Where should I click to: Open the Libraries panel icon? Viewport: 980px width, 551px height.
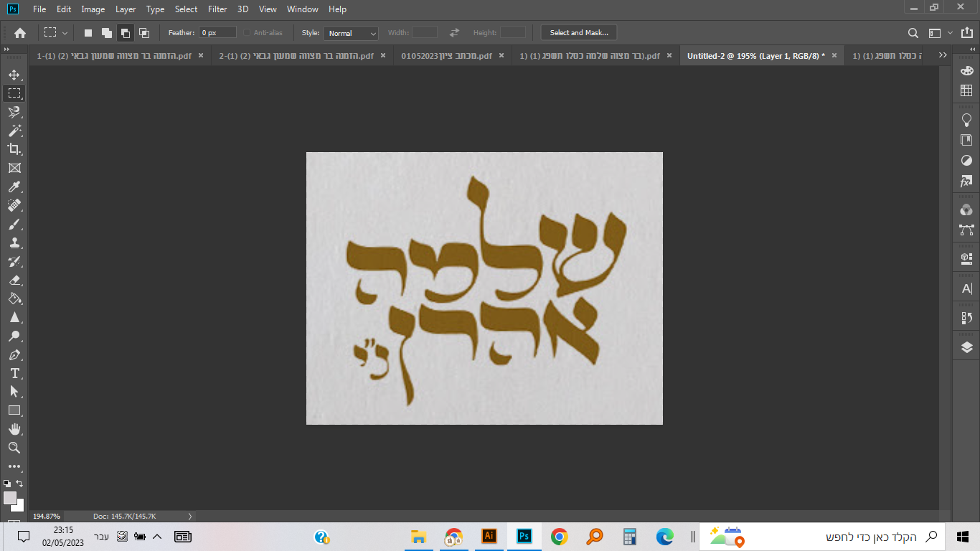tap(966, 140)
